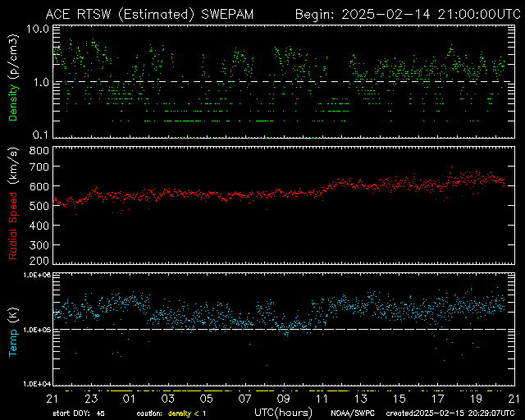Image resolution: width=525 pixels, height=420 pixels.
Task: Click the '11' hour tick label
Action: tap(322, 399)
